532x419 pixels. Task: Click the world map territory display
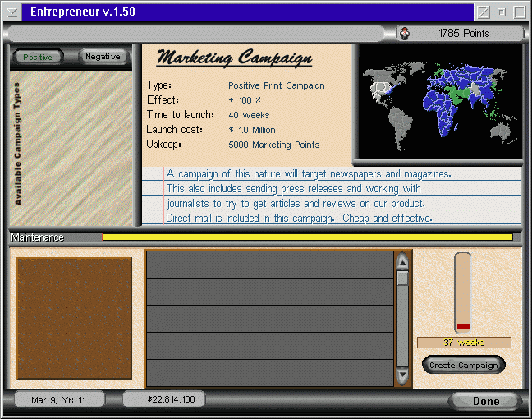(440, 101)
